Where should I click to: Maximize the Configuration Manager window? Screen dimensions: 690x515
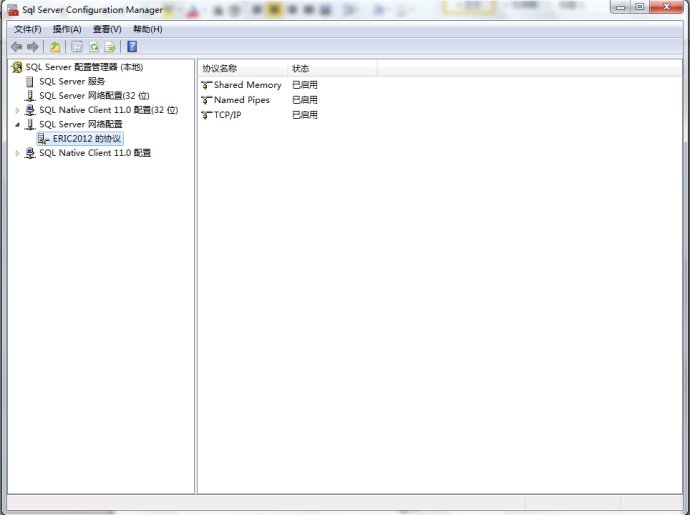pos(640,7)
